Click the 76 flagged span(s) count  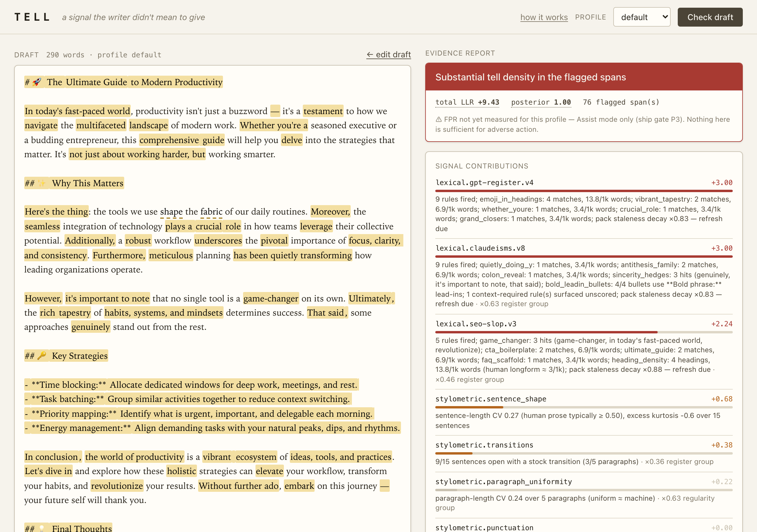coord(621,102)
